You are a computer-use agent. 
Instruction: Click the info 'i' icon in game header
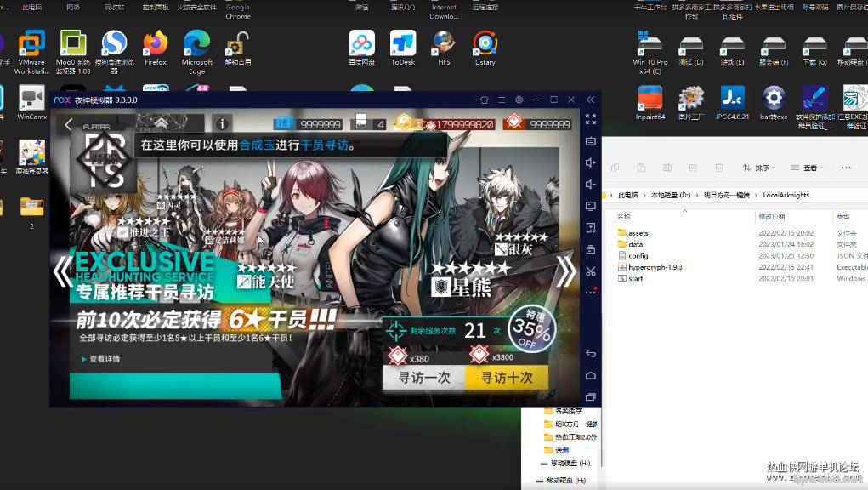click(x=221, y=123)
